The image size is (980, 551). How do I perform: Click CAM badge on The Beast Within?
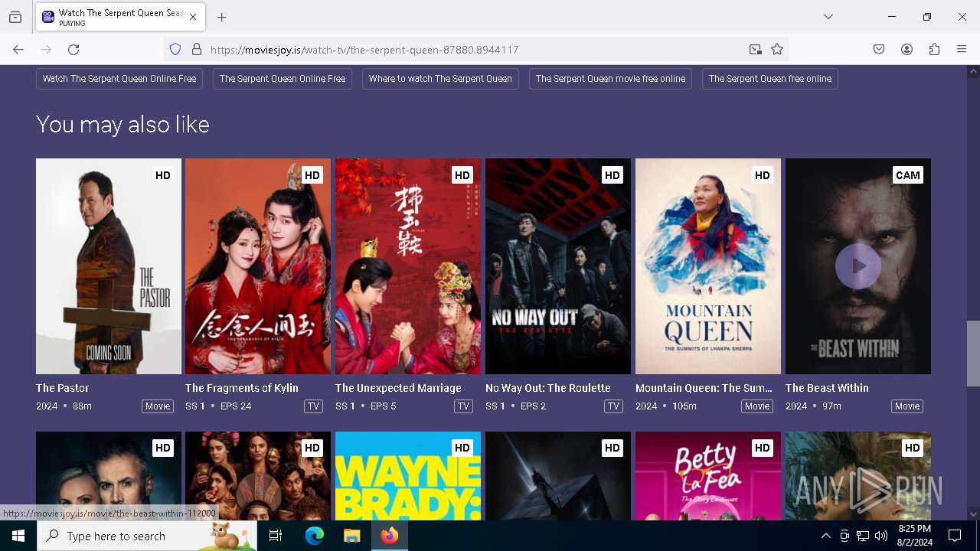(x=908, y=175)
